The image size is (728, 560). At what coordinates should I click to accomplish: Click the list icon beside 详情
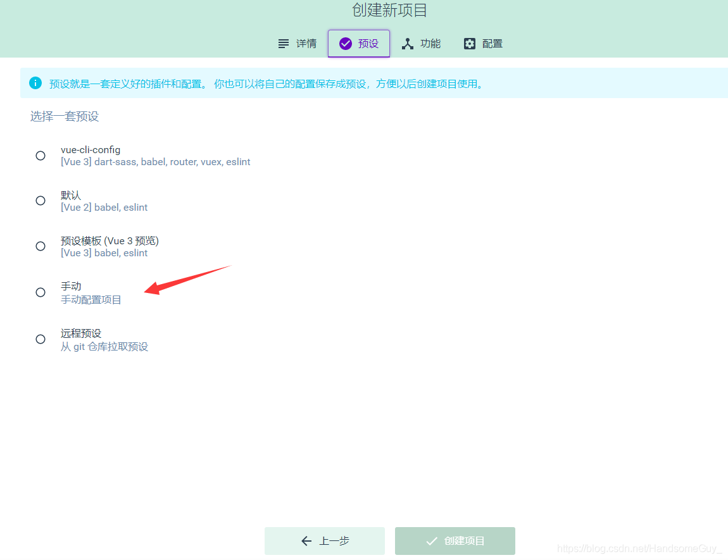coord(283,44)
